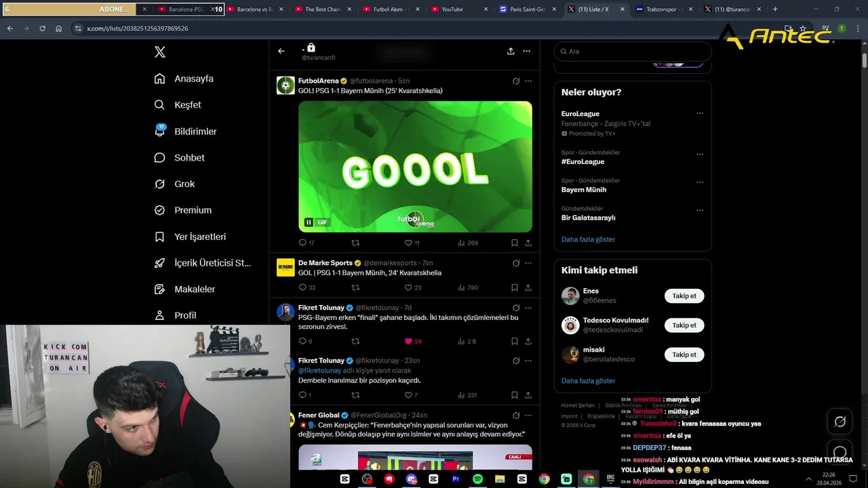Switch to Trabzonspor browser tab
868x488 pixels.
pyautogui.click(x=664, y=9)
